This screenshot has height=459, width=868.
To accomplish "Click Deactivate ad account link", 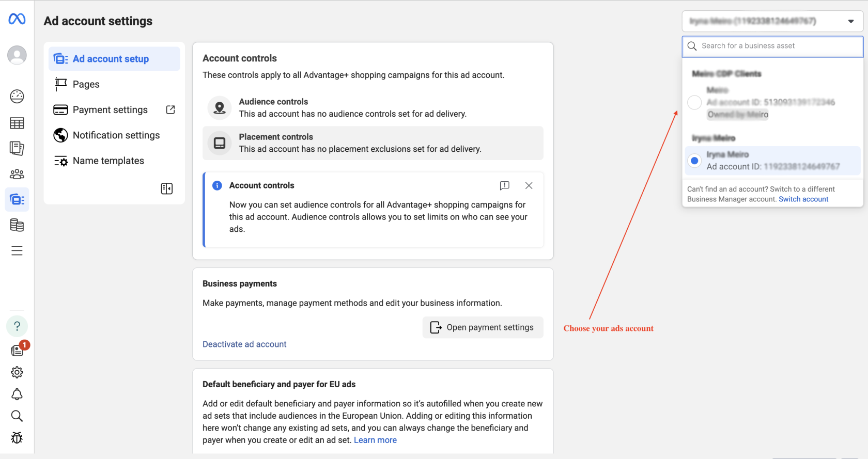I will pyautogui.click(x=244, y=344).
